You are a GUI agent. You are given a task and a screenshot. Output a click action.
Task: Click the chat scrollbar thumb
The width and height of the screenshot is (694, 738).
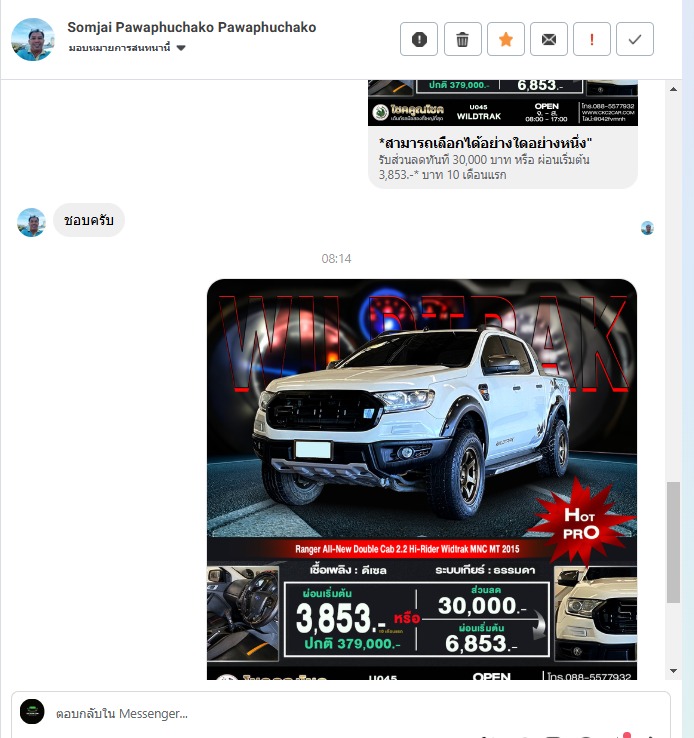click(673, 542)
